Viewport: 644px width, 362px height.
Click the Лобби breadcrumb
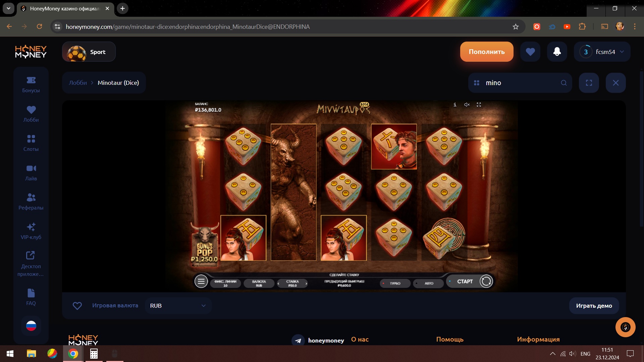[x=78, y=83]
